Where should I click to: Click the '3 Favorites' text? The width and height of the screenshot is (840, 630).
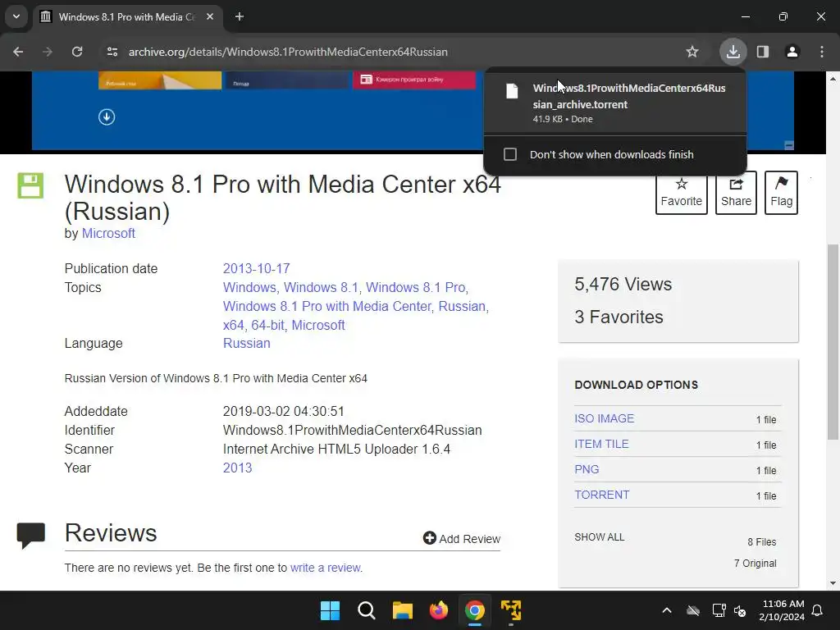(x=619, y=317)
